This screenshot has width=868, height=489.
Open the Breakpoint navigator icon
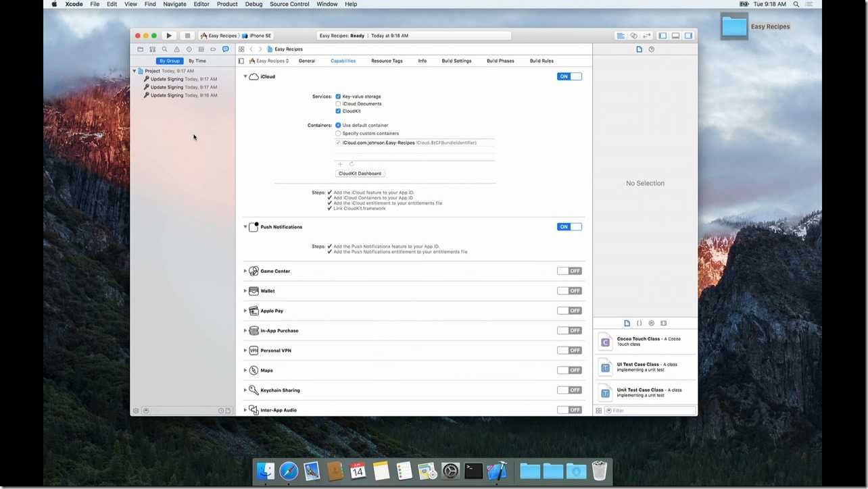(213, 49)
